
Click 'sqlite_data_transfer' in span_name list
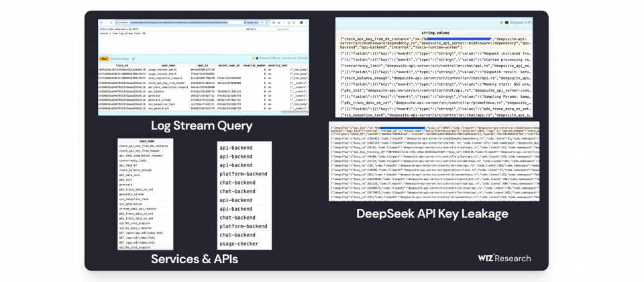136,228
